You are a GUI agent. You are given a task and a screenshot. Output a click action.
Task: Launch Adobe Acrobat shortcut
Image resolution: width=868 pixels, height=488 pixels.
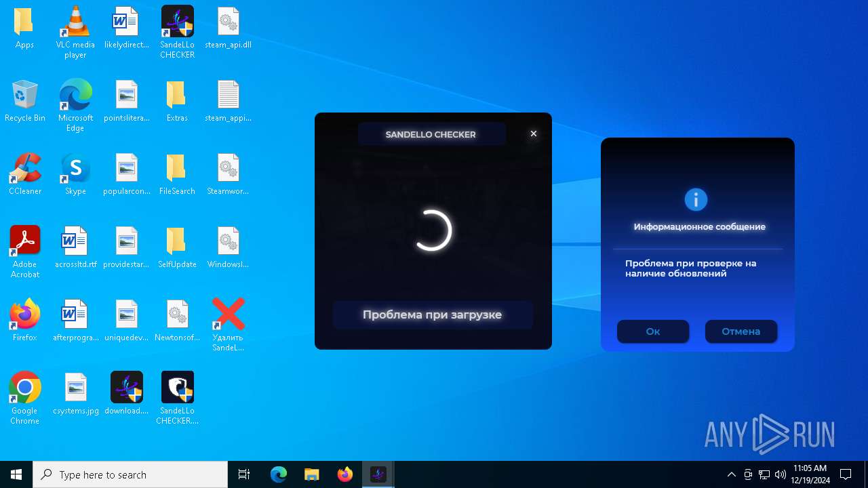click(24, 251)
